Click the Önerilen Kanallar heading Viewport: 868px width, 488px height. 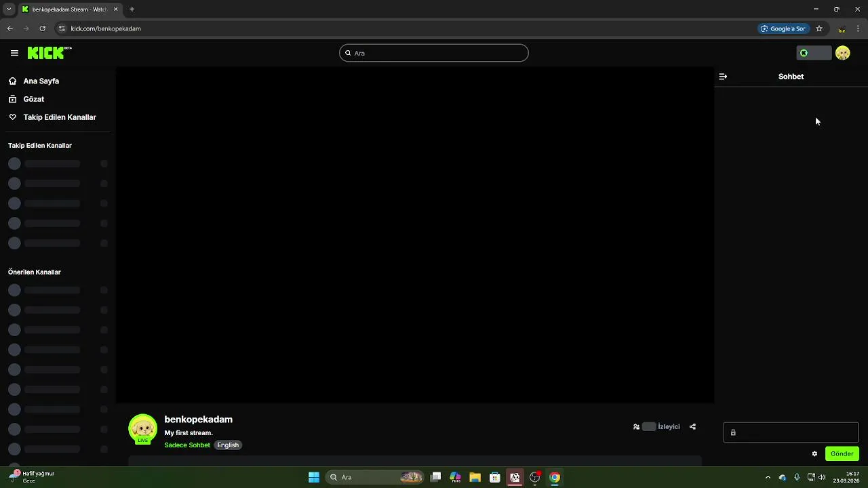(x=35, y=272)
